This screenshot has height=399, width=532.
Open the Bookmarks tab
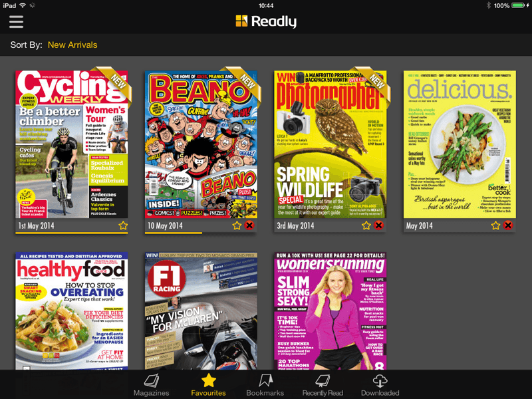click(x=265, y=385)
